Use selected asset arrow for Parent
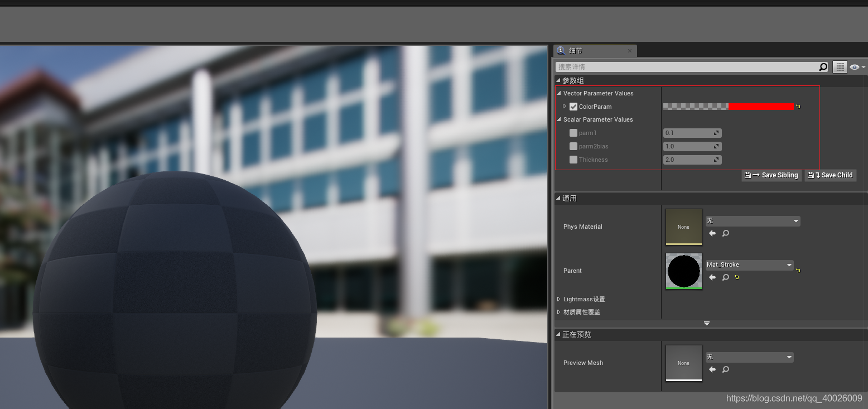The width and height of the screenshot is (868, 409). 712,277
